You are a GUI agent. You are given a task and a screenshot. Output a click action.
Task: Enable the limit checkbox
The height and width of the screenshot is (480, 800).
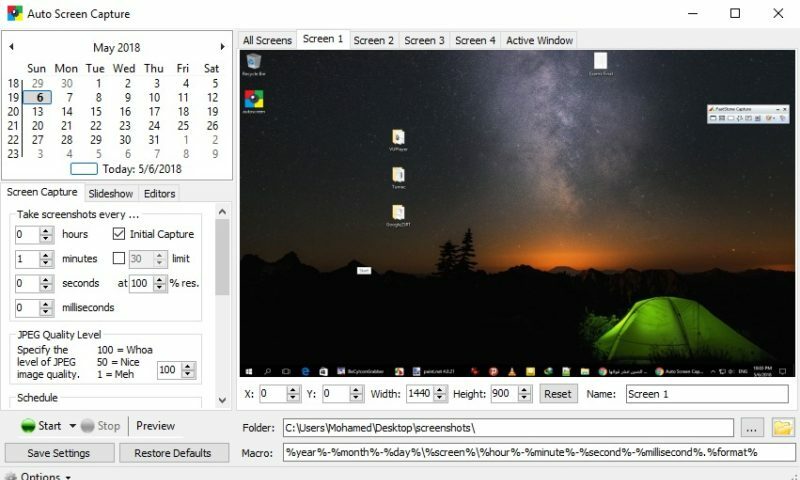(119, 258)
